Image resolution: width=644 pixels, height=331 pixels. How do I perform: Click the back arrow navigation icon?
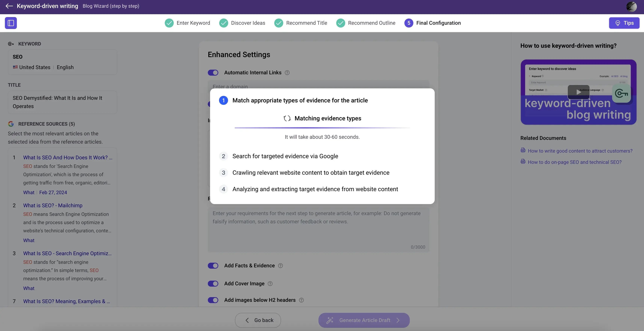click(9, 5)
